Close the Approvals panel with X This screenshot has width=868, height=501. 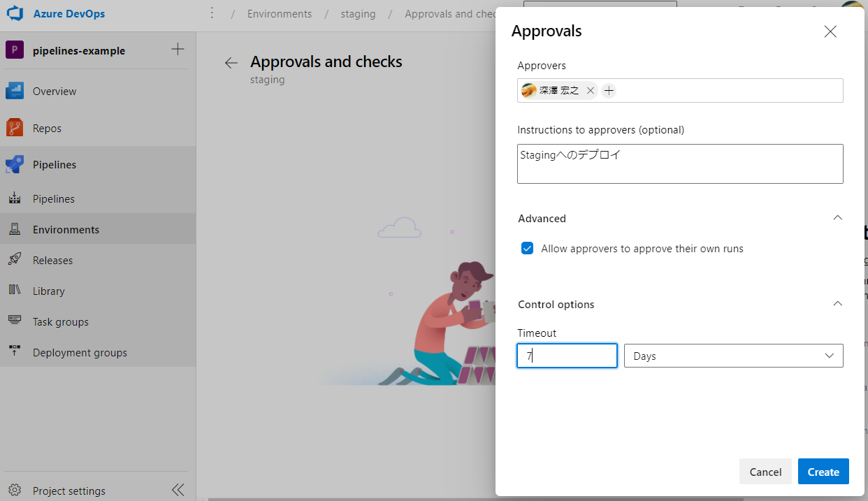(830, 31)
